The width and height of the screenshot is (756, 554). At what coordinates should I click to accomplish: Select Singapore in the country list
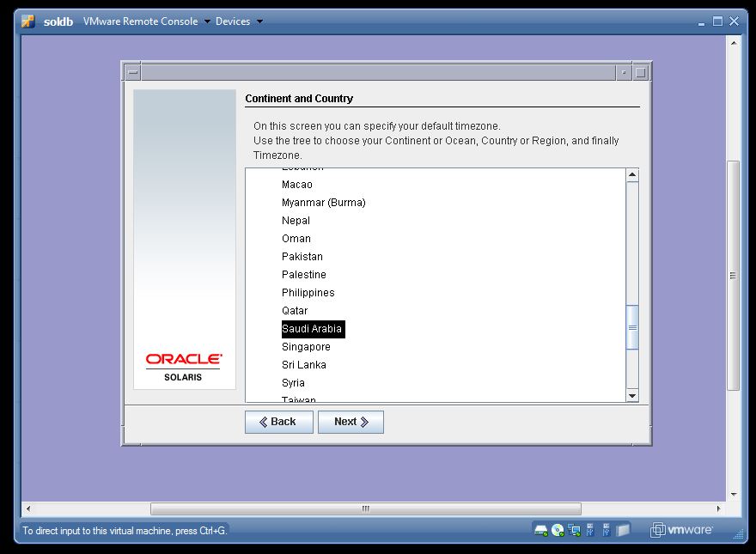306,346
